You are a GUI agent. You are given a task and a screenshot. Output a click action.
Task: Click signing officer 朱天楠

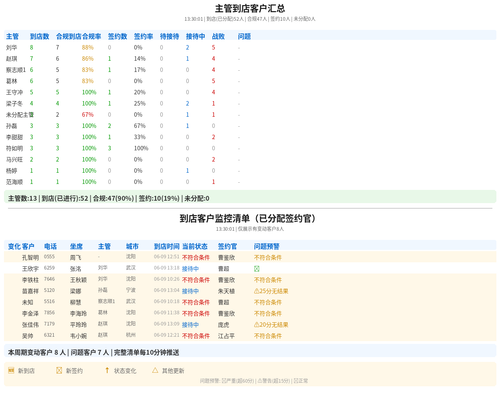click(226, 291)
